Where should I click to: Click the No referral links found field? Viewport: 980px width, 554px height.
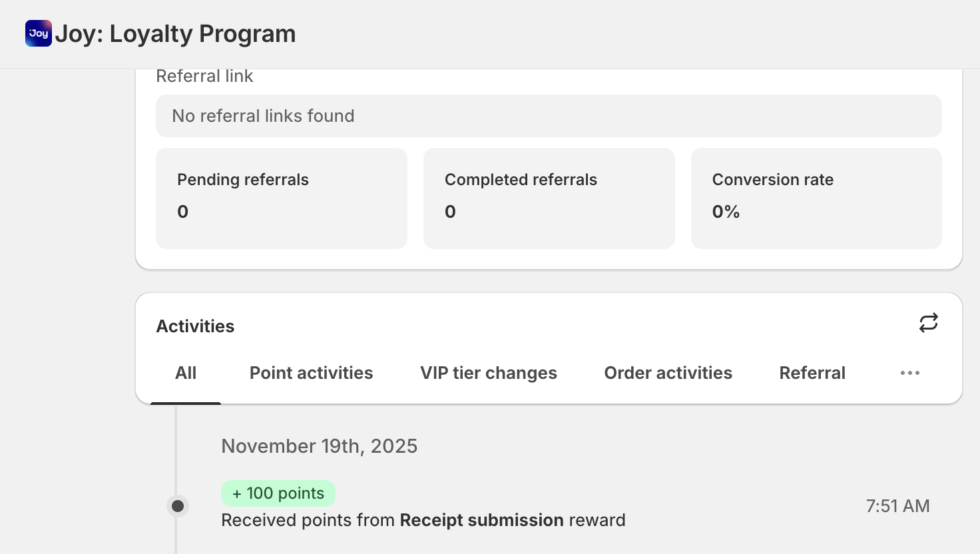point(549,116)
